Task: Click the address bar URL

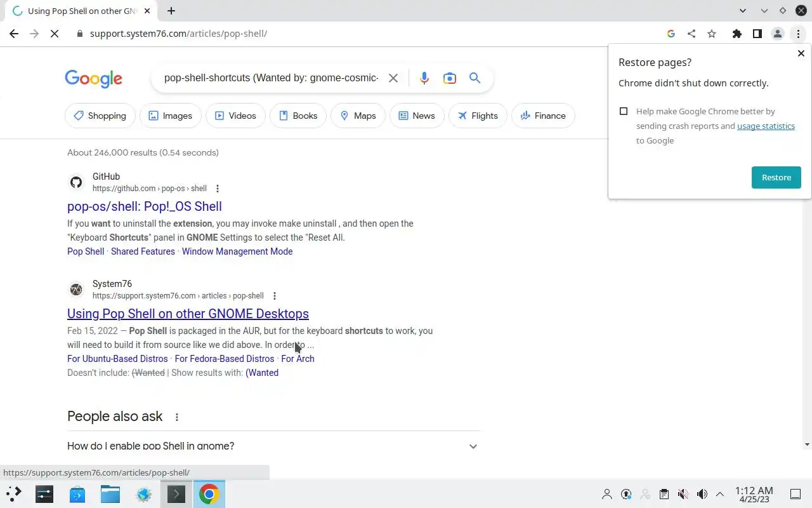Action: (178, 34)
